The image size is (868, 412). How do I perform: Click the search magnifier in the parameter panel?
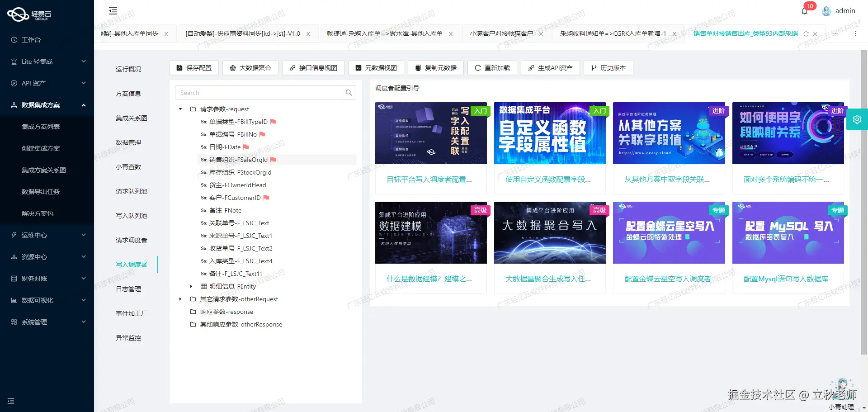(x=349, y=92)
